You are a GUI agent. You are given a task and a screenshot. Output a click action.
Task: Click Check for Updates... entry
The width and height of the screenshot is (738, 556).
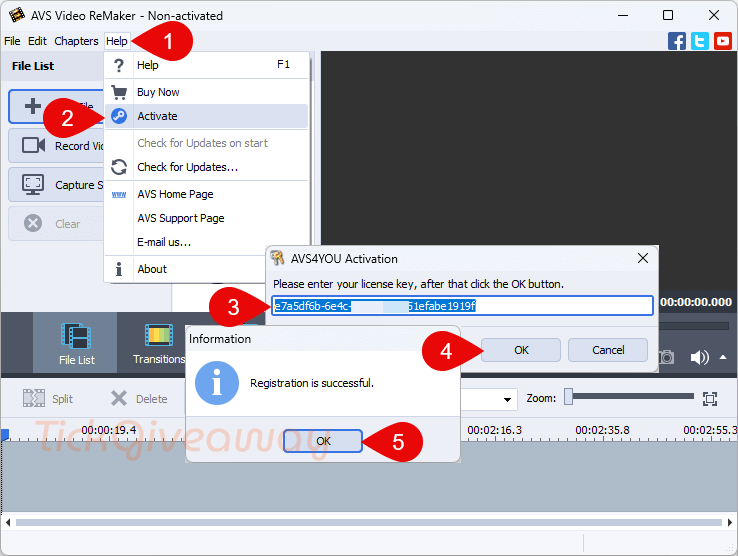tap(207, 167)
